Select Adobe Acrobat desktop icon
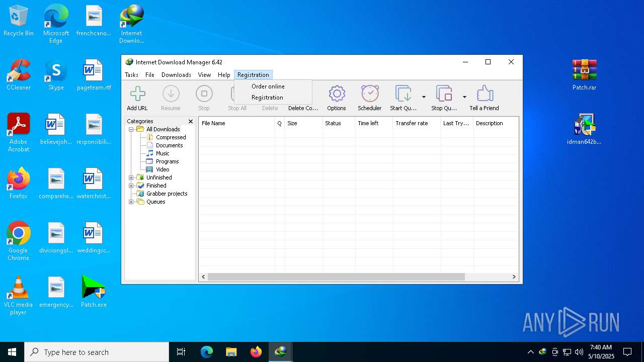 click(x=19, y=133)
